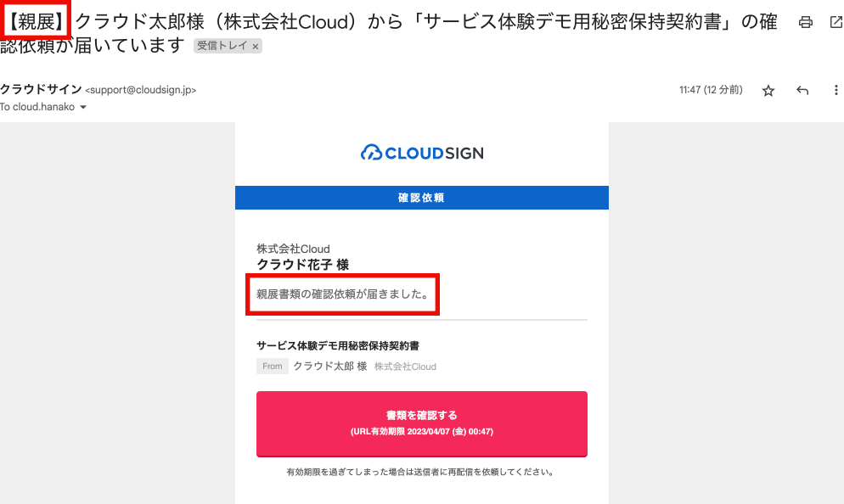Click the gray From label
Viewport: 844px width, 504px height.
click(273, 367)
